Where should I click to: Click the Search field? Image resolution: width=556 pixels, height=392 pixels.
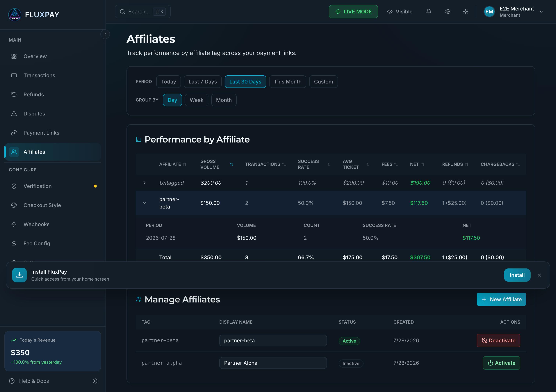(142, 12)
